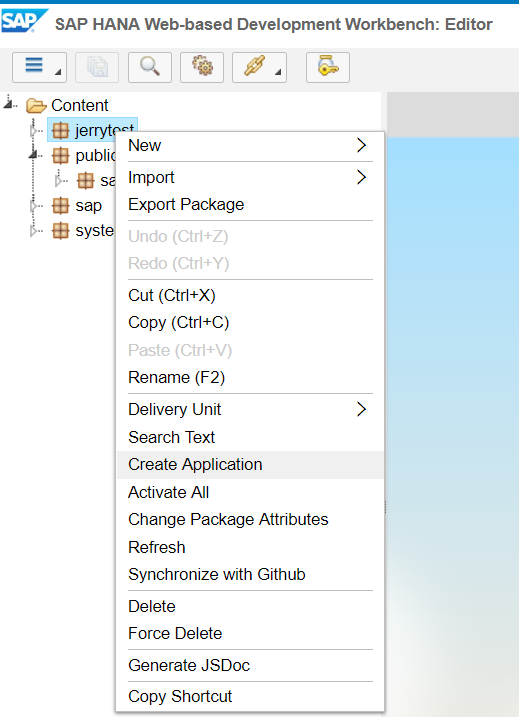Screen dimensions: 519x717
Task: Expand the system package node
Action: [x=34, y=231]
